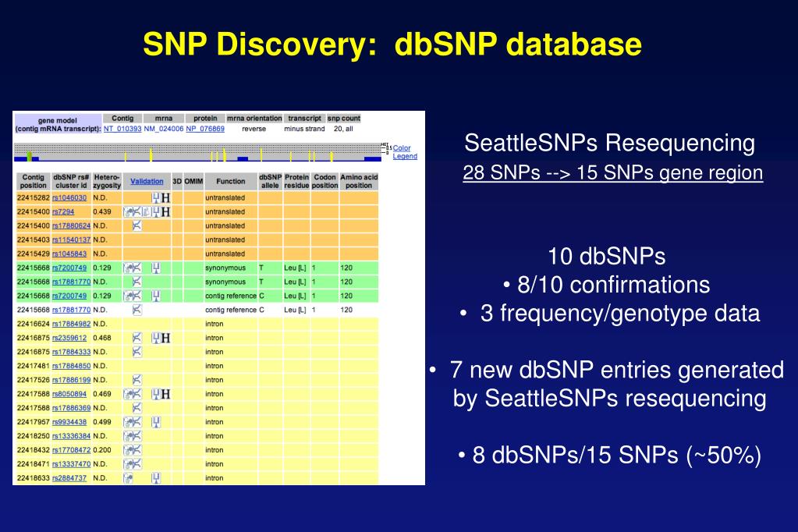Click the frequency icon in rs17884333 row
Image resolution: width=798 pixels, height=532 pixels.
pyautogui.click(x=137, y=352)
